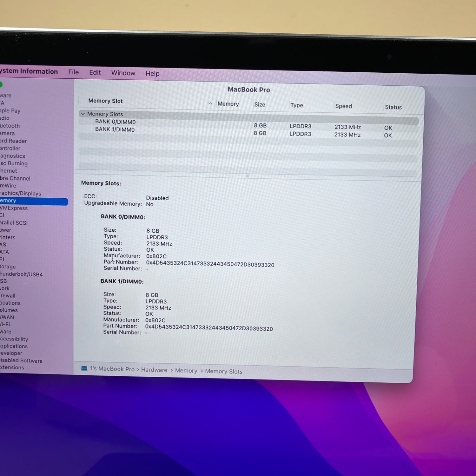Click the green window zoom button
Image resolution: width=476 pixels, height=476 pixels.
click(x=1, y=84)
